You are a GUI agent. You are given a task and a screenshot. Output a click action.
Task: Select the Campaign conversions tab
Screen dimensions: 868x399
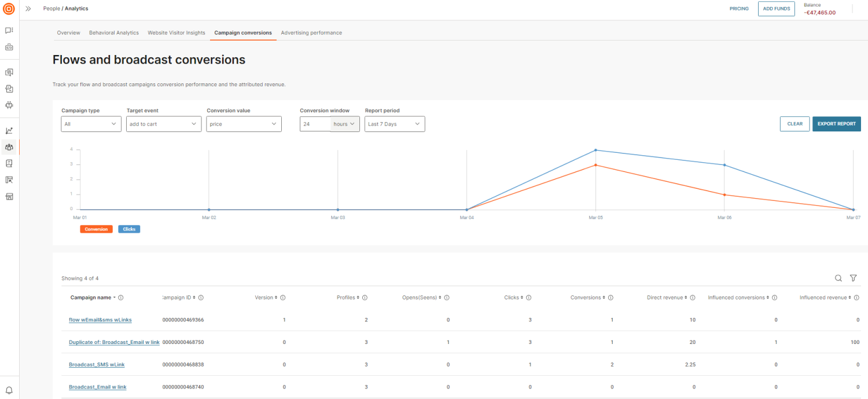click(243, 33)
